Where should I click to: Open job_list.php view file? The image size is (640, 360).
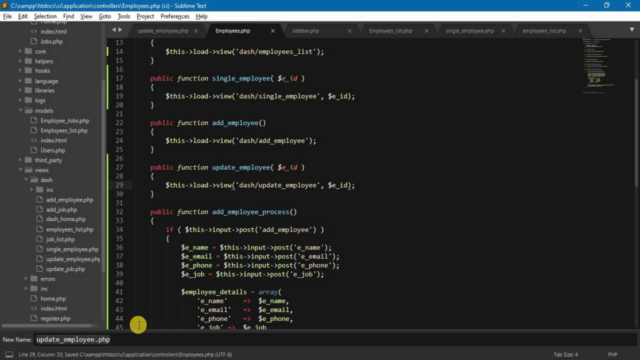point(60,239)
